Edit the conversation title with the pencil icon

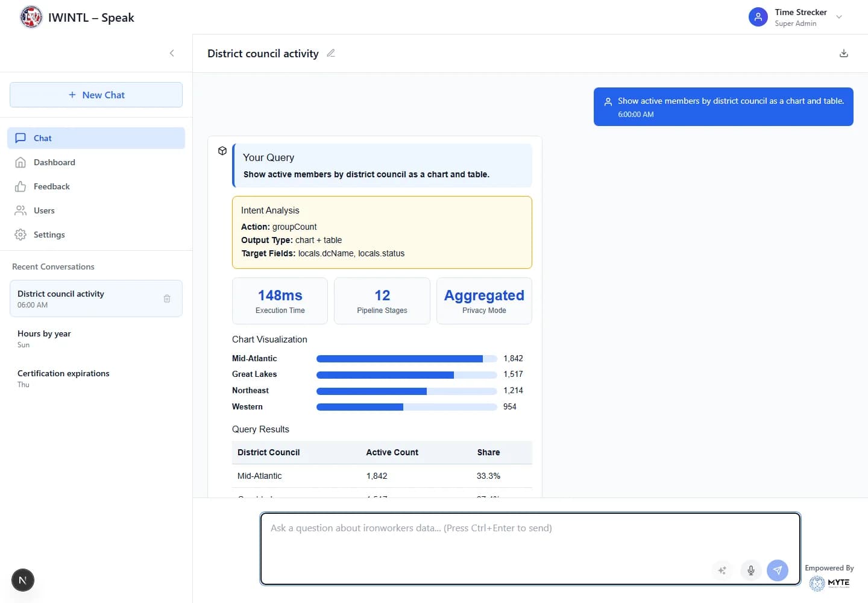pos(330,53)
